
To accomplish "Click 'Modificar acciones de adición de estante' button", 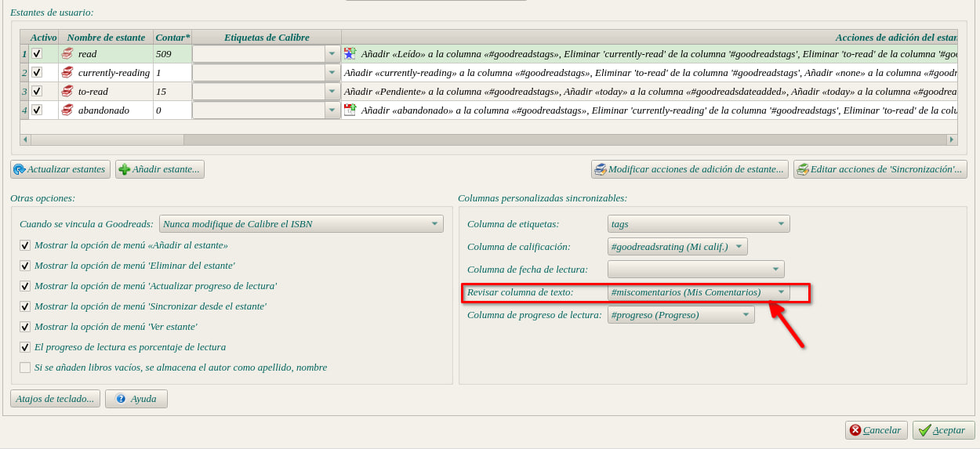I will pyautogui.click(x=689, y=169).
